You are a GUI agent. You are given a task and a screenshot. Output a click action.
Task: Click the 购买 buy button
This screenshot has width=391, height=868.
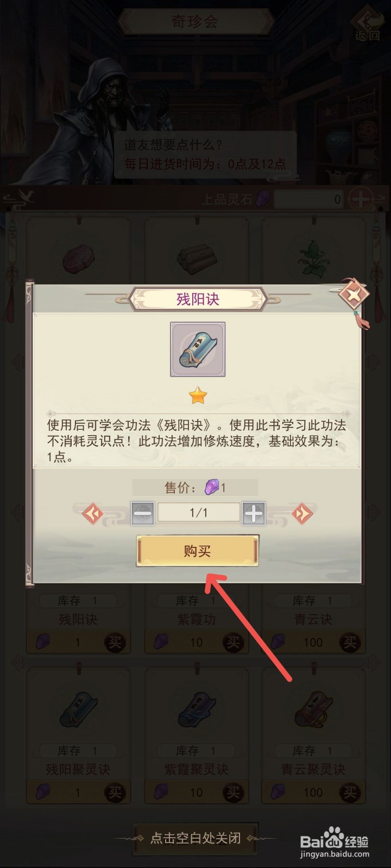(197, 551)
